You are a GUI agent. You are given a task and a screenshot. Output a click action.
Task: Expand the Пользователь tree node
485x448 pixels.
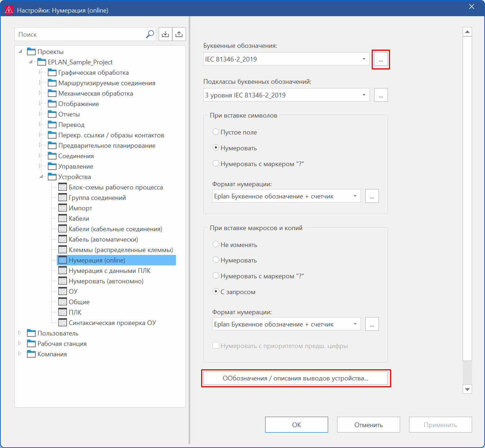20,333
